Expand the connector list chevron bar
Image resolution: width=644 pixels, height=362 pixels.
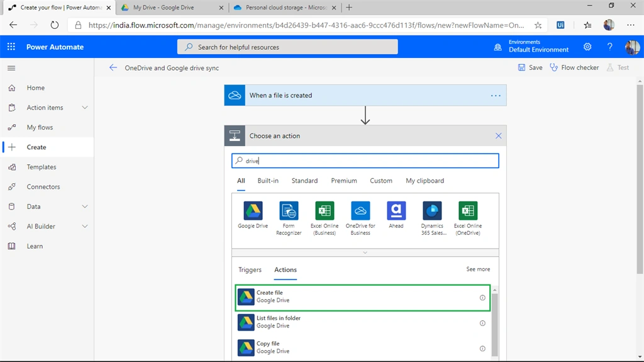365,252
